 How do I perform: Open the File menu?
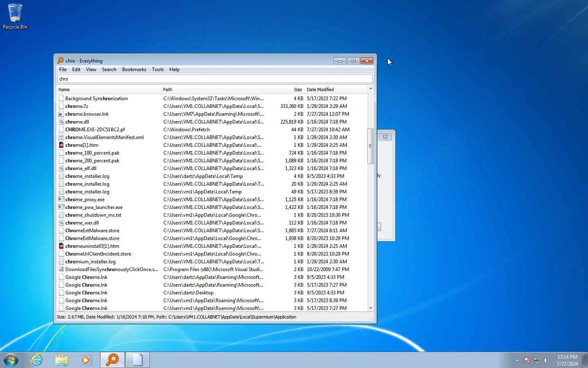coord(63,70)
